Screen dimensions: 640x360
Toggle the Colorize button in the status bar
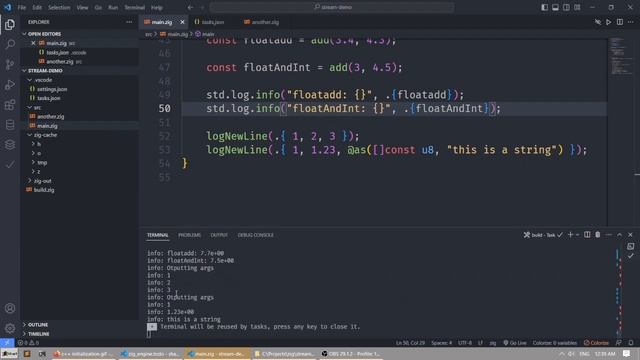tap(596, 343)
